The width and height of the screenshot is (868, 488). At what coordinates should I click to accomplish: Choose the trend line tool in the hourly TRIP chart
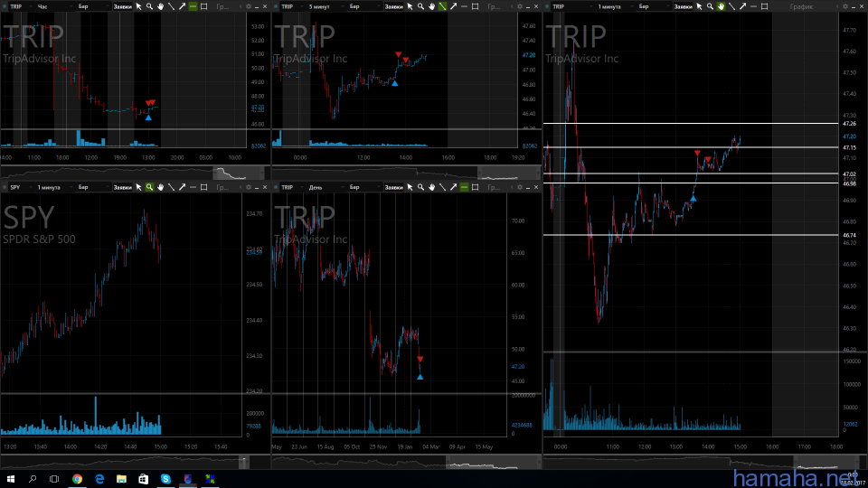tap(171, 6)
